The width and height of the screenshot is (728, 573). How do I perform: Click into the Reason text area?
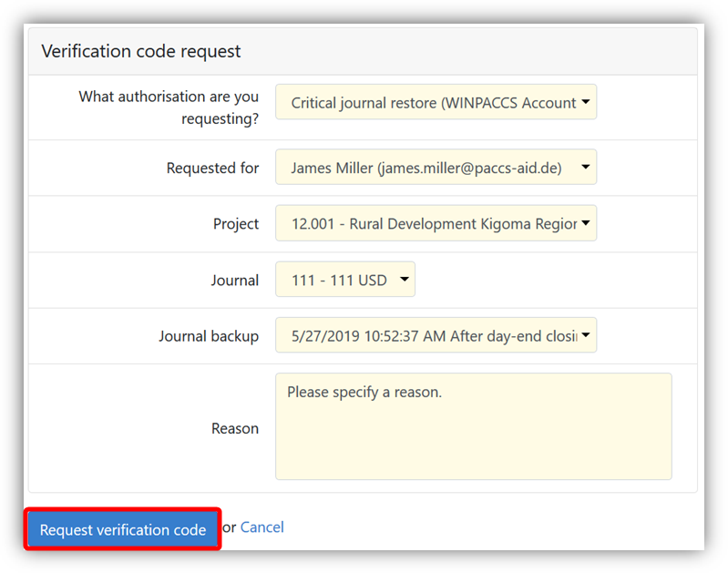(x=473, y=425)
